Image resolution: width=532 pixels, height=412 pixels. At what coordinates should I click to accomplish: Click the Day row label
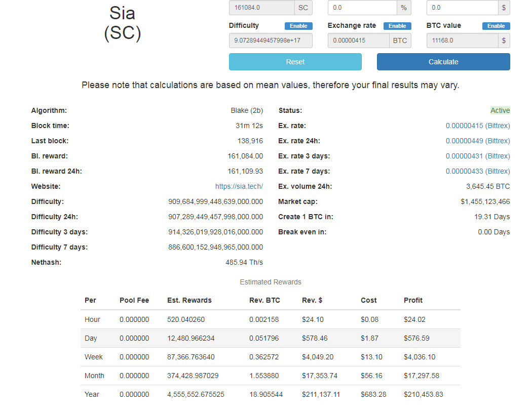click(x=91, y=338)
